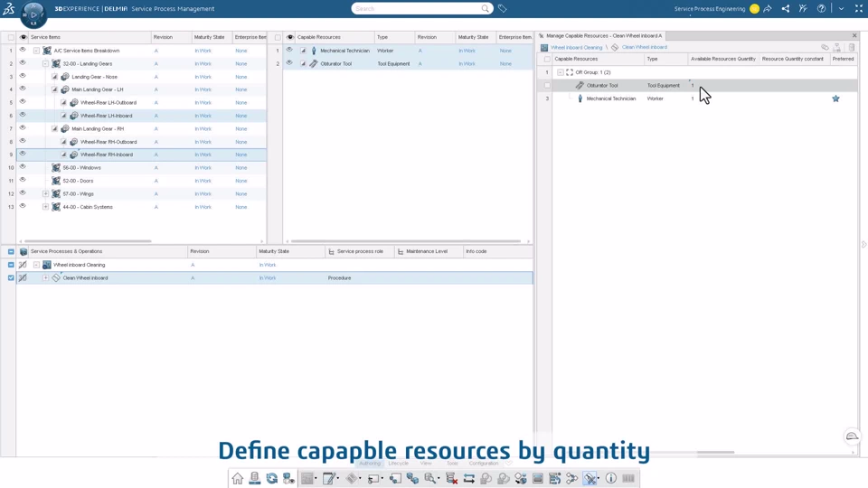Click the database save icon beside Home
Viewport: 868px width, 488px height.
pyautogui.click(x=255, y=478)
